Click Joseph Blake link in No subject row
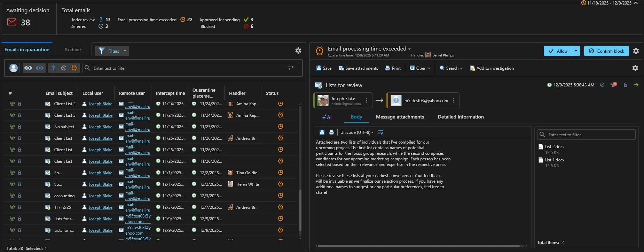The height and width of the screenshot is (252, 644). pos(100,127)
